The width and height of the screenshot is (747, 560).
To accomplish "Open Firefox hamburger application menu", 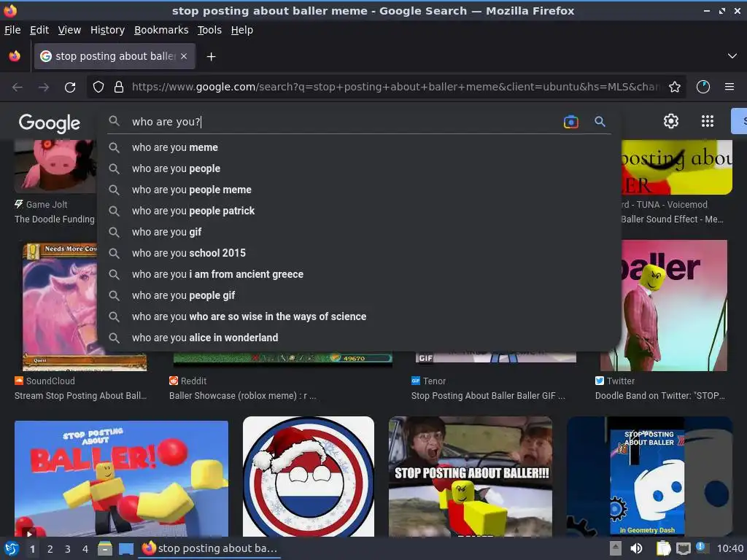I will 729,87.
